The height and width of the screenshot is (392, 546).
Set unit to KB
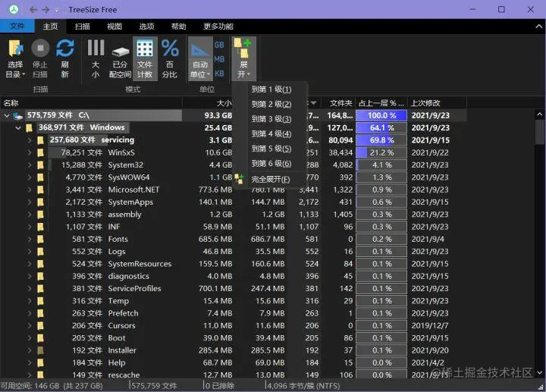219,74
